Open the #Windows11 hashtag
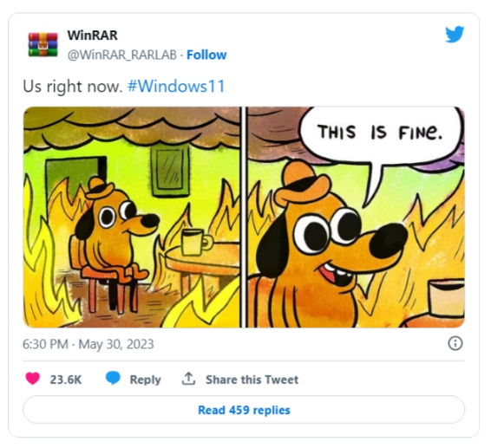Viewport: 491px width, 448px height. 176,86
